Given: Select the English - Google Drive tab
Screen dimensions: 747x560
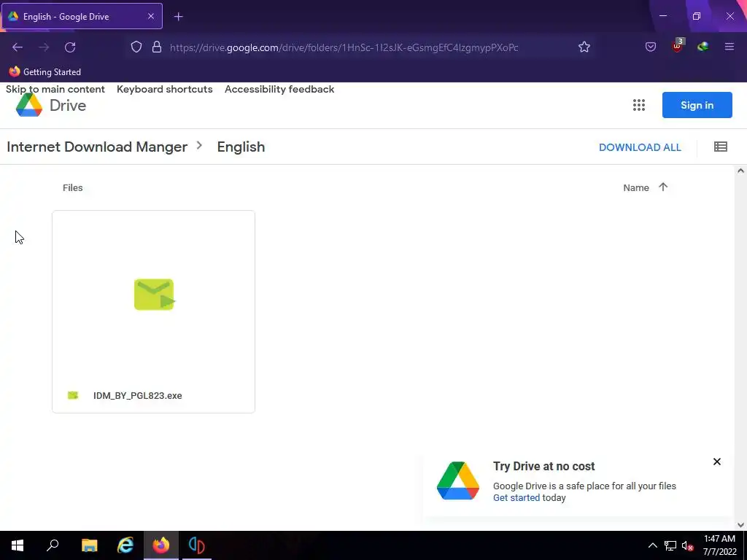Looking at the screenshot, I should pos(82,16).
